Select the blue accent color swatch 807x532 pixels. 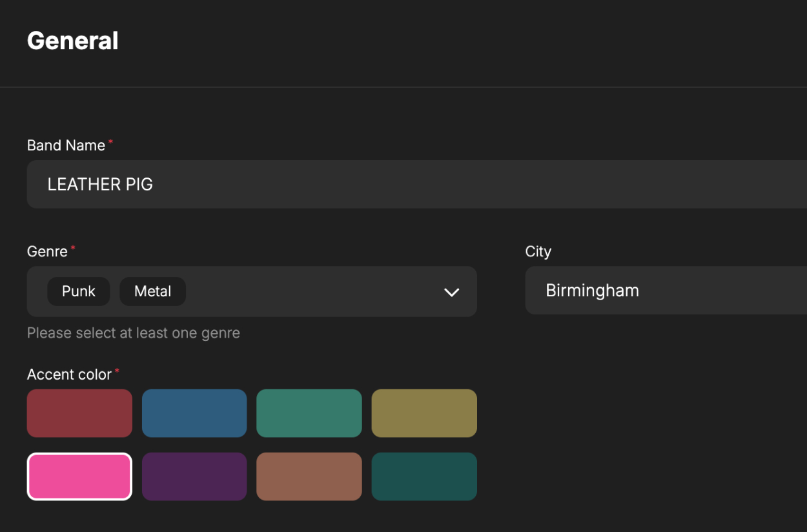194,413
